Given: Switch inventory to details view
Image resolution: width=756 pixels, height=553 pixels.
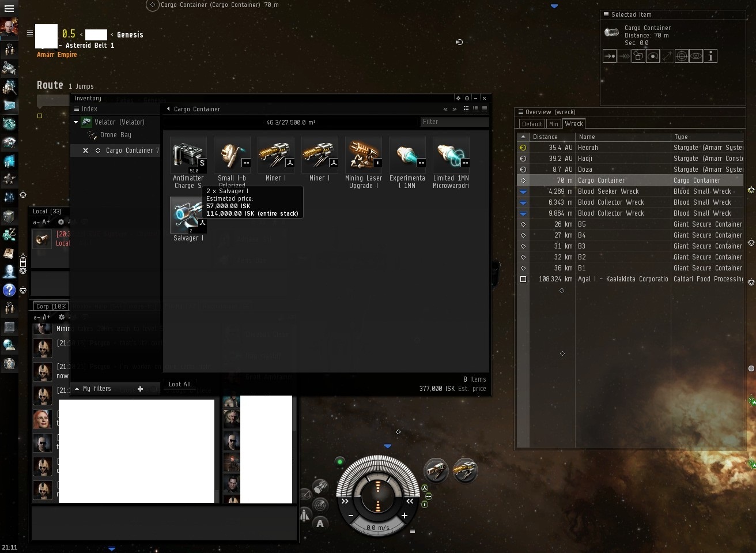Looking at the screenshot, I should point(475,109).
